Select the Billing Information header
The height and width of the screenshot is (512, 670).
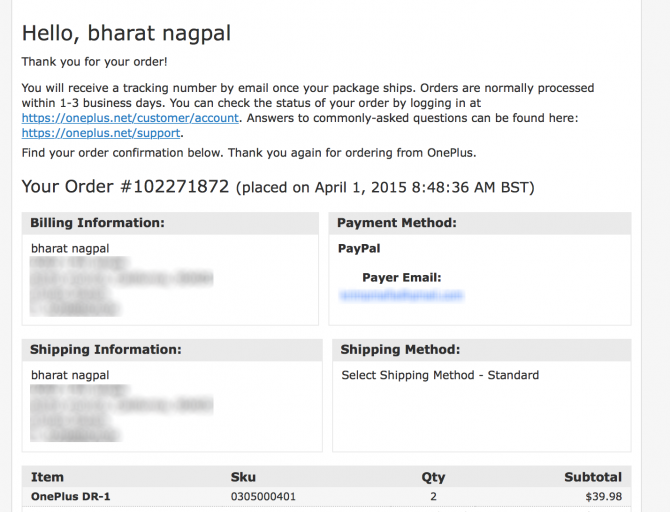[97, 223]
